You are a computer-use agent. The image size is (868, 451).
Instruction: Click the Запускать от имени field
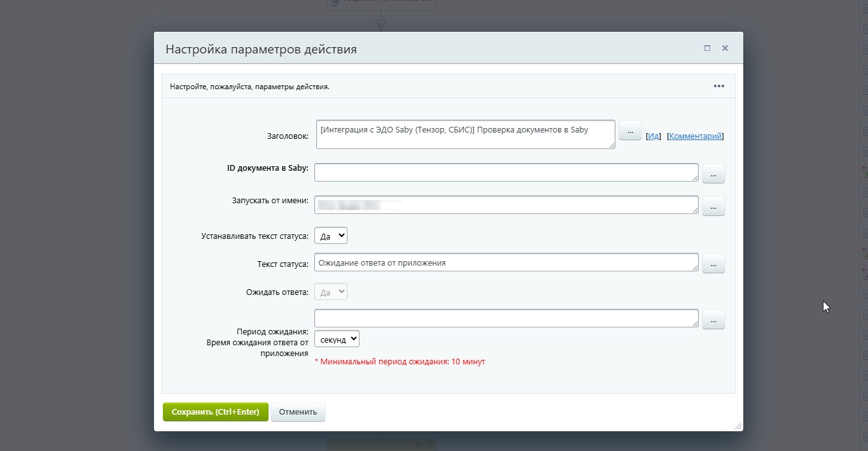tap(506, 205)
